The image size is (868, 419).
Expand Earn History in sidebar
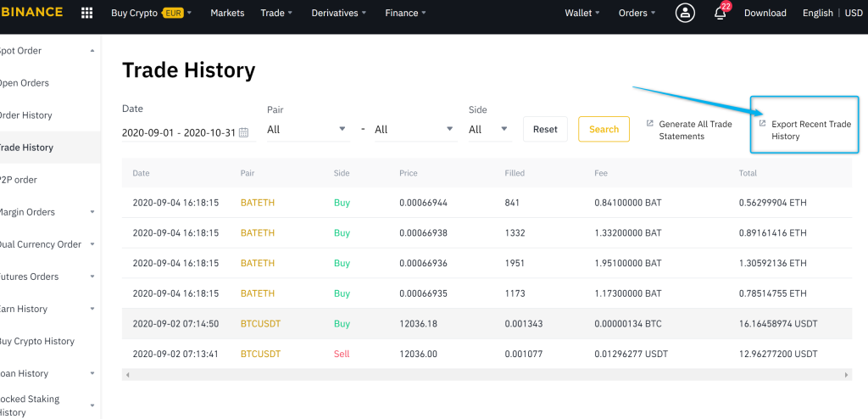tap(92, 310)
